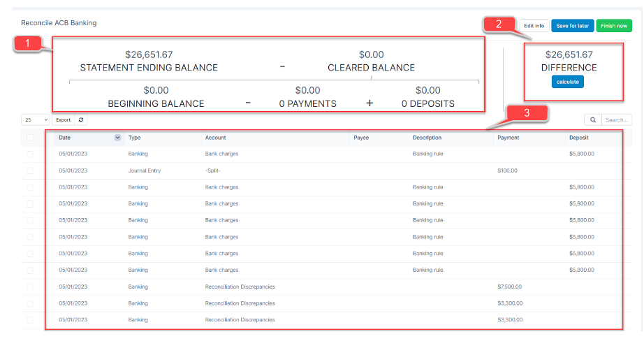The image size is (644, 341).
Task: Open the Journal Entry type link
Action: coord(145,170)
